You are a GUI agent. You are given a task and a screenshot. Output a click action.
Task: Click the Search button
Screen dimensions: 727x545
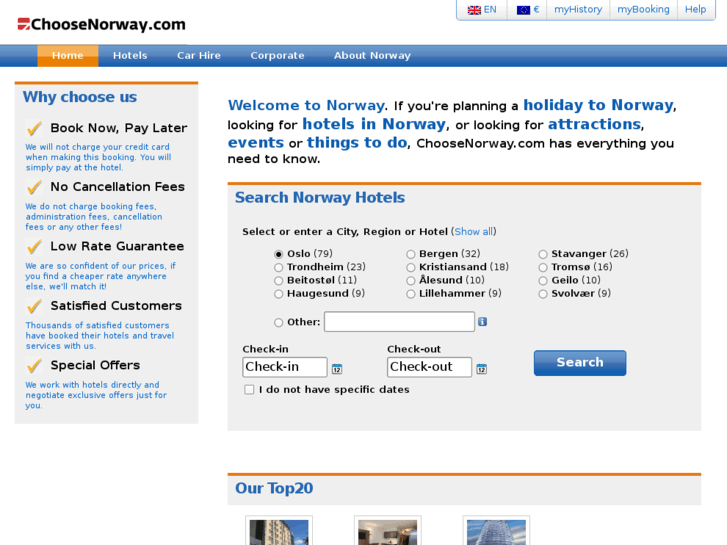[580, 363]
